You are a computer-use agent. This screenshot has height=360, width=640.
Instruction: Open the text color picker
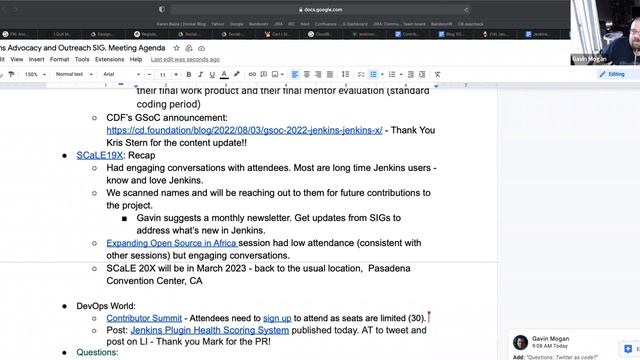click(224, 74)
